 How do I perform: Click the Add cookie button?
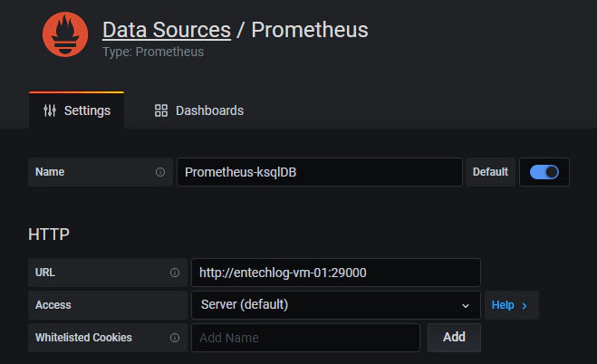pos(454,338)
